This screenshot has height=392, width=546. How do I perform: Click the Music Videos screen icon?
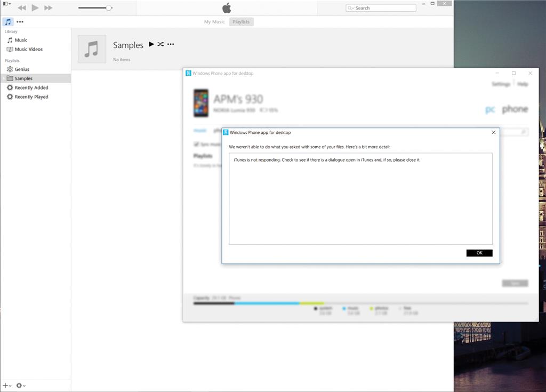pyautogui.click(x=10, y=49)
